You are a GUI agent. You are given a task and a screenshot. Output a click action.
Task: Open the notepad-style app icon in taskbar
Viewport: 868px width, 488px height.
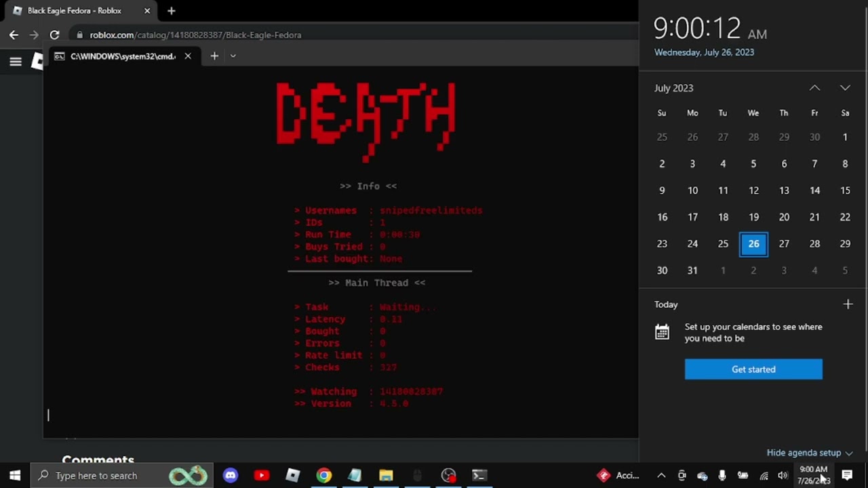(355, 476)
